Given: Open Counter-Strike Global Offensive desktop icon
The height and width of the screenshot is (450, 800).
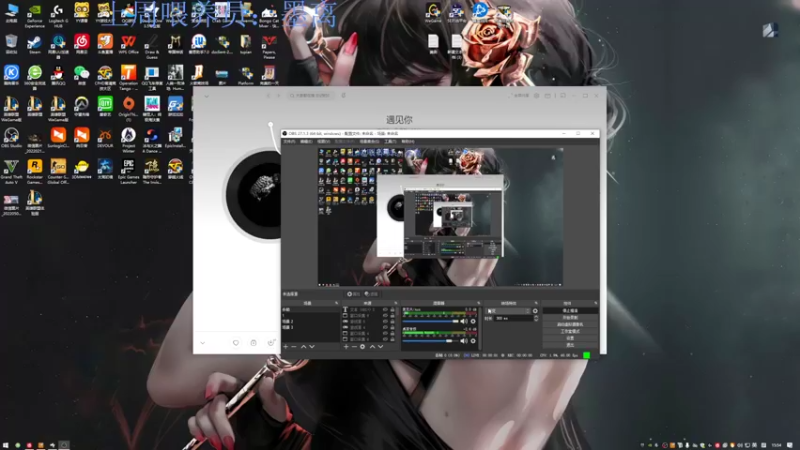Looking at the screenshot, I should tap(58, 170).
